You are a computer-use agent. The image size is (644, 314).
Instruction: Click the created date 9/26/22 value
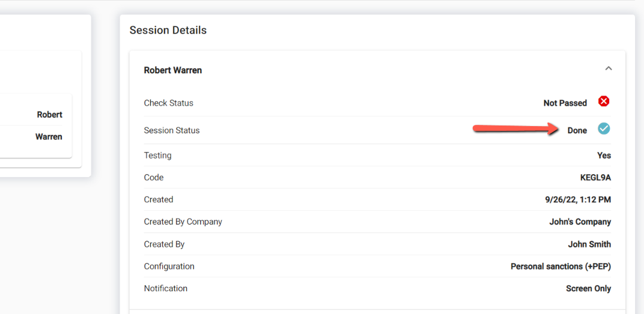point(578,200)
